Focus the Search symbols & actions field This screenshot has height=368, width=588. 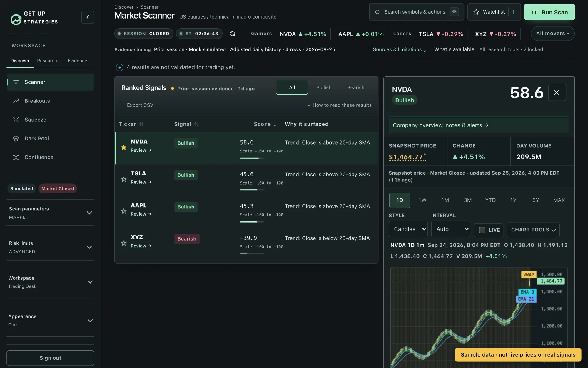click(x=416, y=12)
